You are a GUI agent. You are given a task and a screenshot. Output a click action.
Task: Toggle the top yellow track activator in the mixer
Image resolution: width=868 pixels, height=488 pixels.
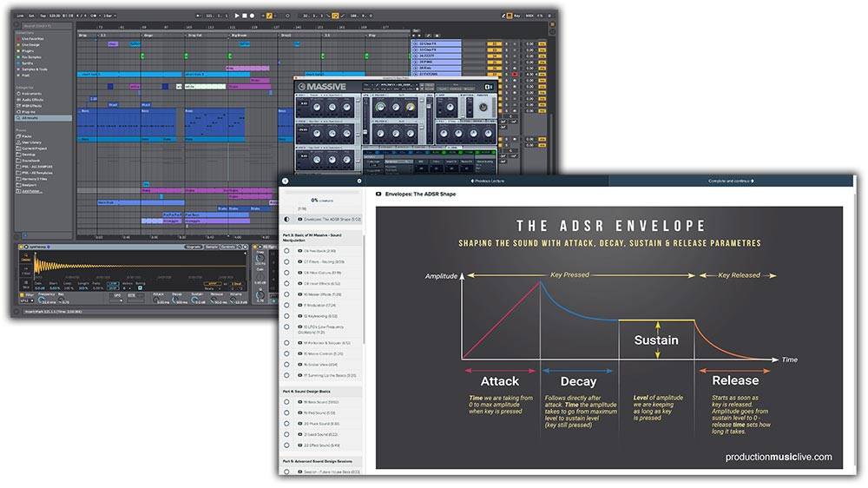coord(495,43)
